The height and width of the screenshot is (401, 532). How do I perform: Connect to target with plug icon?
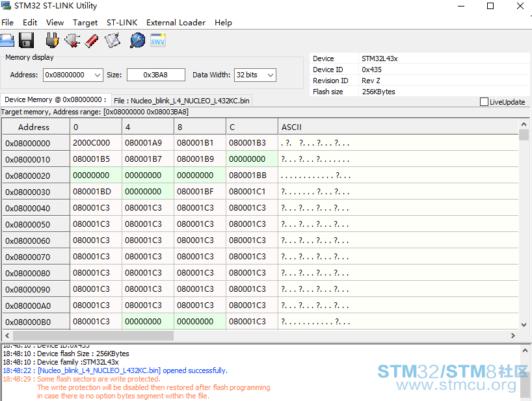(52, 40)
